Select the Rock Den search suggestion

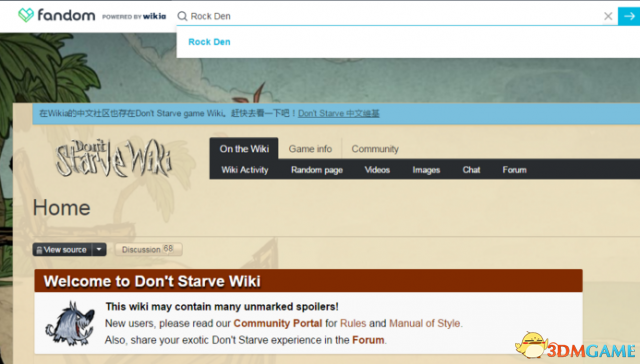209,42
